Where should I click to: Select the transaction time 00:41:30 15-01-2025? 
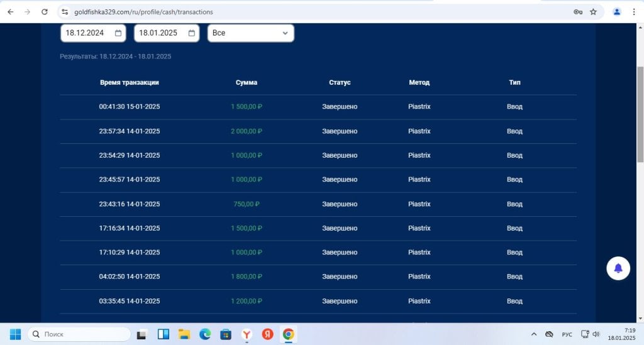point(130,107)
